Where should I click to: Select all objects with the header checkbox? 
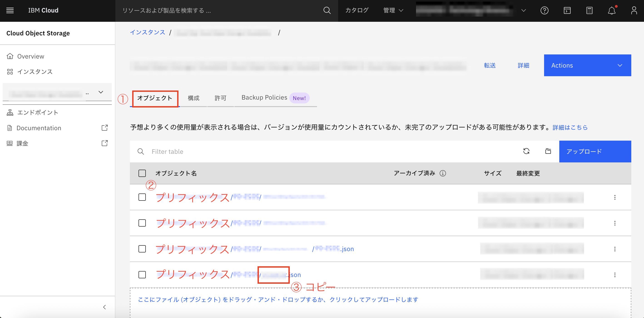click(142, 173)
